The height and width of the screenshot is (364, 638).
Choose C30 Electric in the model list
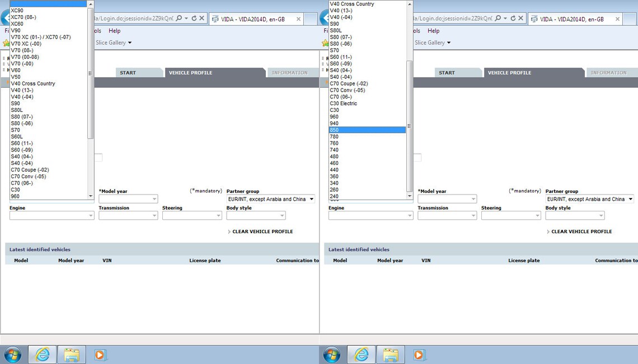coord(368,103)
